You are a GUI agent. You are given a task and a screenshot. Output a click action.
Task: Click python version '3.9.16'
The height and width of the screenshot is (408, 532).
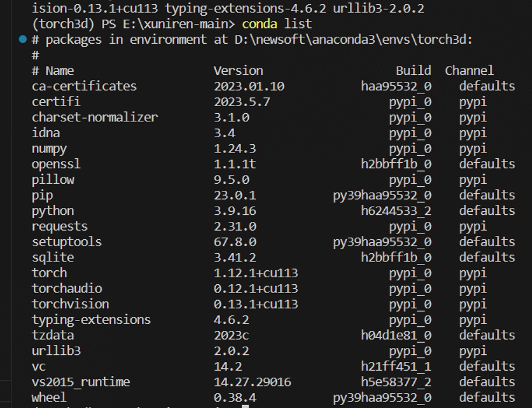click(x=235, y=211)
